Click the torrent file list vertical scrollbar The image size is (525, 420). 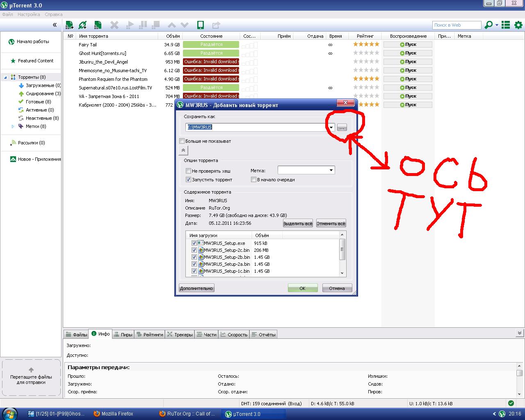342,254
